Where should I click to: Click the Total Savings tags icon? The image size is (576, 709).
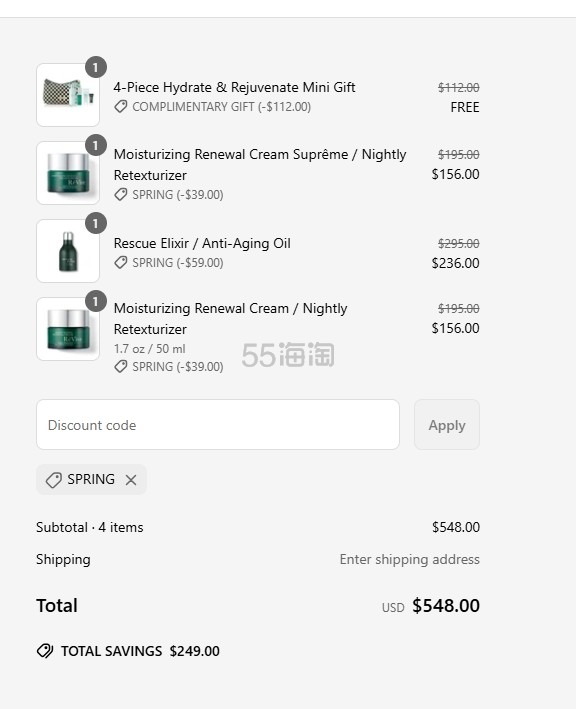pyautogui.click(x=45, y=651)
